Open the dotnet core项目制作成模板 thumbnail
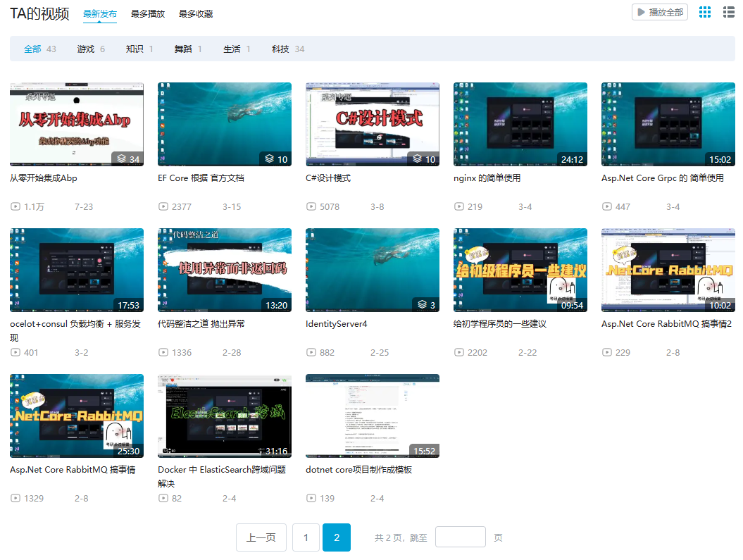Image resolution: width=743 pixels, height=560 pixels. point(373,416)
